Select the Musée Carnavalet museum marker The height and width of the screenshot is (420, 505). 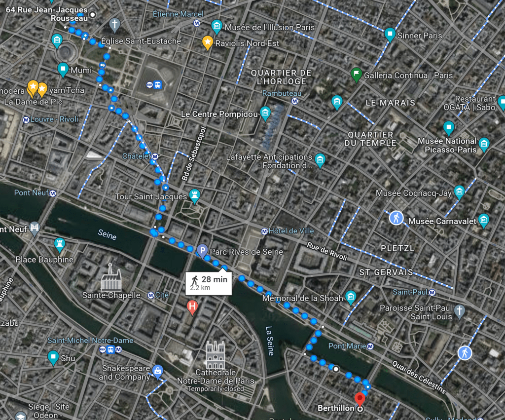pyautogui.click(x=484, y=221)
